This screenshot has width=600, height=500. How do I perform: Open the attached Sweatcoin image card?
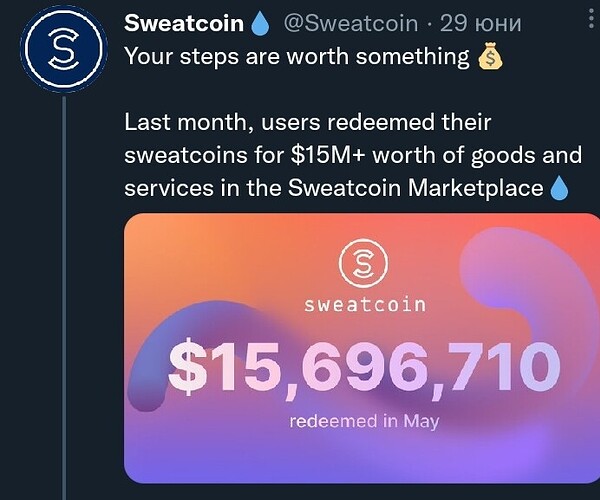click(362, 348)
